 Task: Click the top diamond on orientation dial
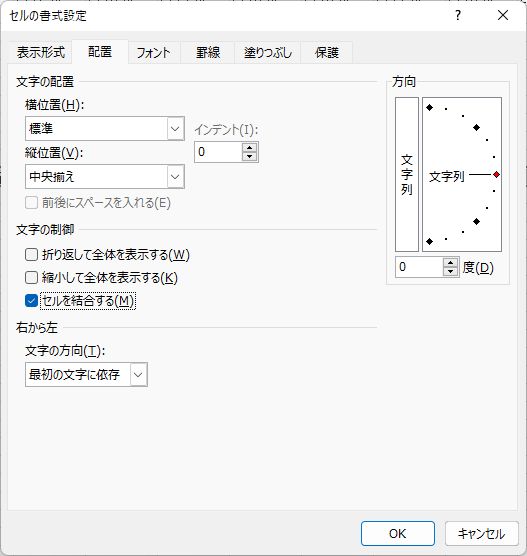(429, 107)
